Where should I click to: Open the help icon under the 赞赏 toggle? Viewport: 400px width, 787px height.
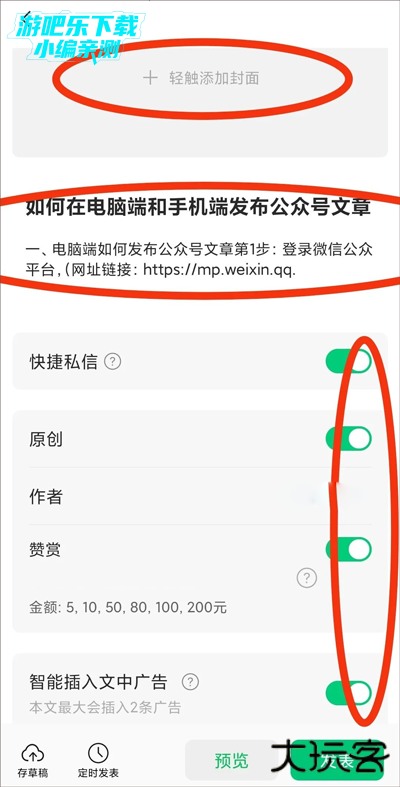pos(307,578)
